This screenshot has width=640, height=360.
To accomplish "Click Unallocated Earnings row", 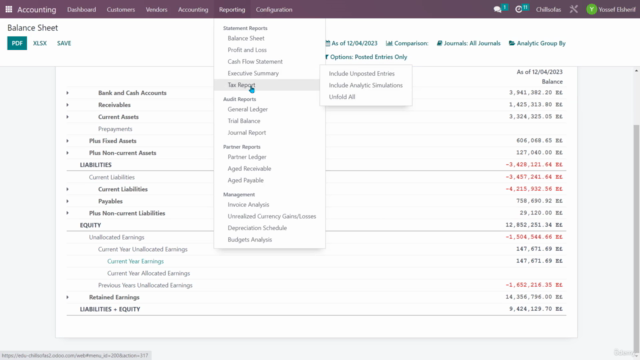I will coord(316,237).
